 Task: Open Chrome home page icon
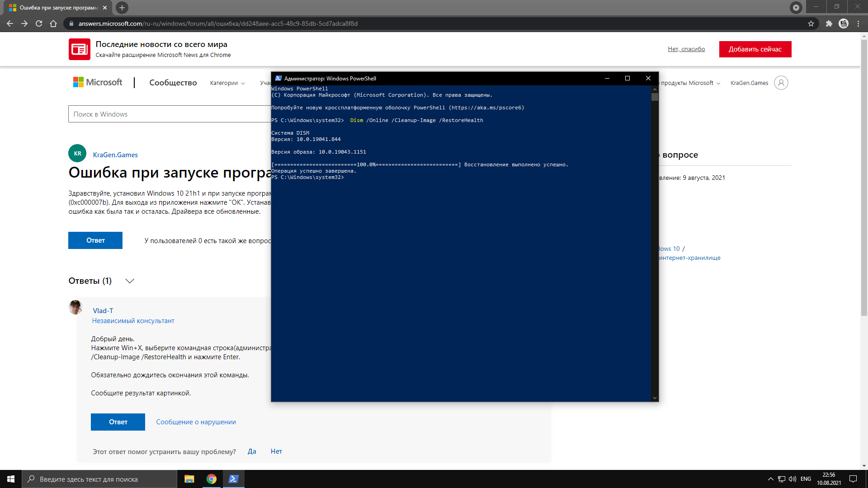[53, 23]
